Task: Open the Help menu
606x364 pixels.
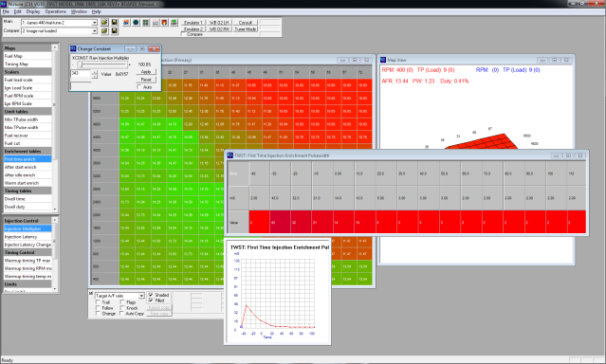Action: tap(96, 11)
